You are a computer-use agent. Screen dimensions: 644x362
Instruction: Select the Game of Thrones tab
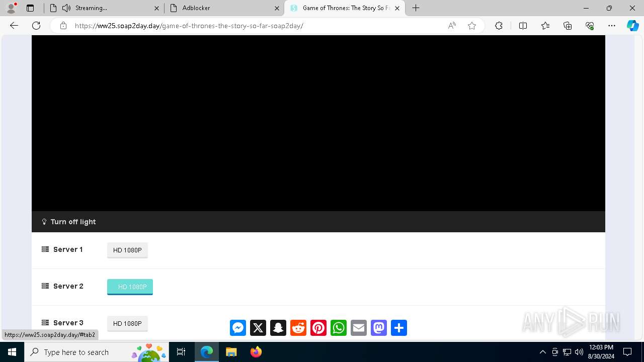pos(345,8)
